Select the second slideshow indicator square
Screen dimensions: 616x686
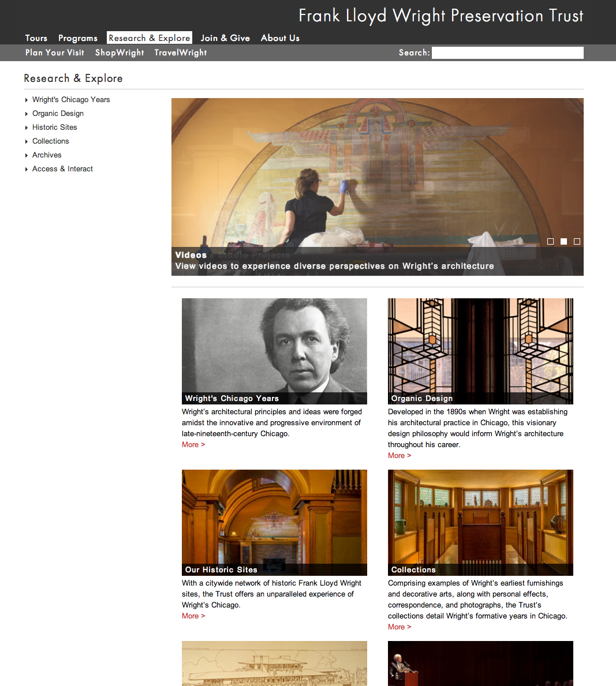(x=564, y=242)
